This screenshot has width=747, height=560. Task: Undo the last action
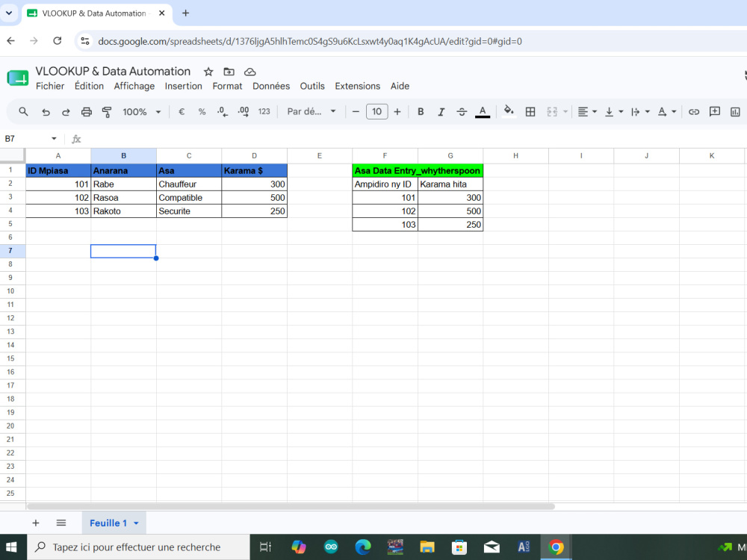click(46, 112)
